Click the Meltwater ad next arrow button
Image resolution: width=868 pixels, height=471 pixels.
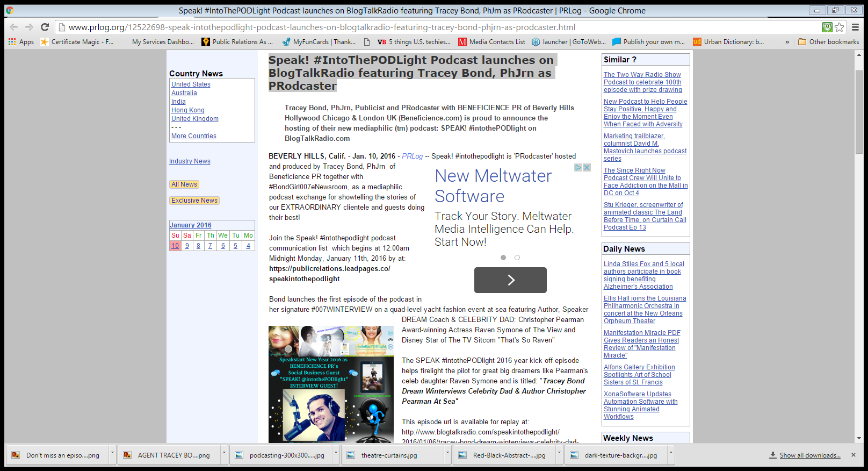tap(510, 280)
